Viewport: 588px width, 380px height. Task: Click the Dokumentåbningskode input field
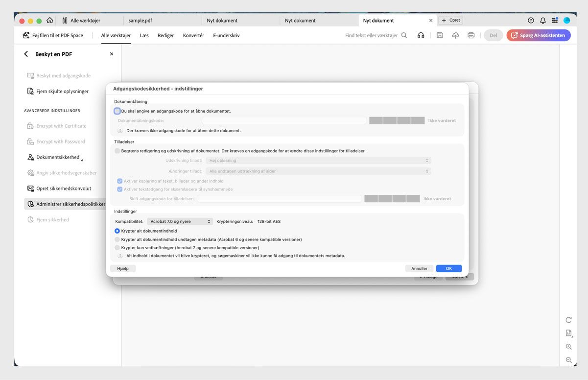point(284,120)
